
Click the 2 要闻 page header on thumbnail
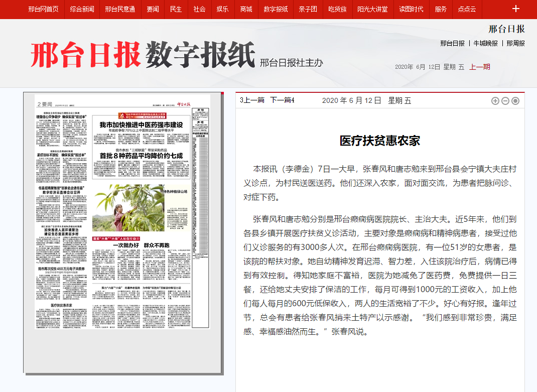tap(45, 104)
